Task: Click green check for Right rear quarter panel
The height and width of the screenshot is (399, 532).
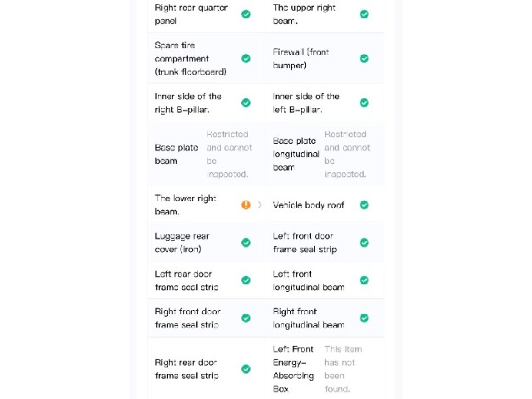Action: click(246, 14)
